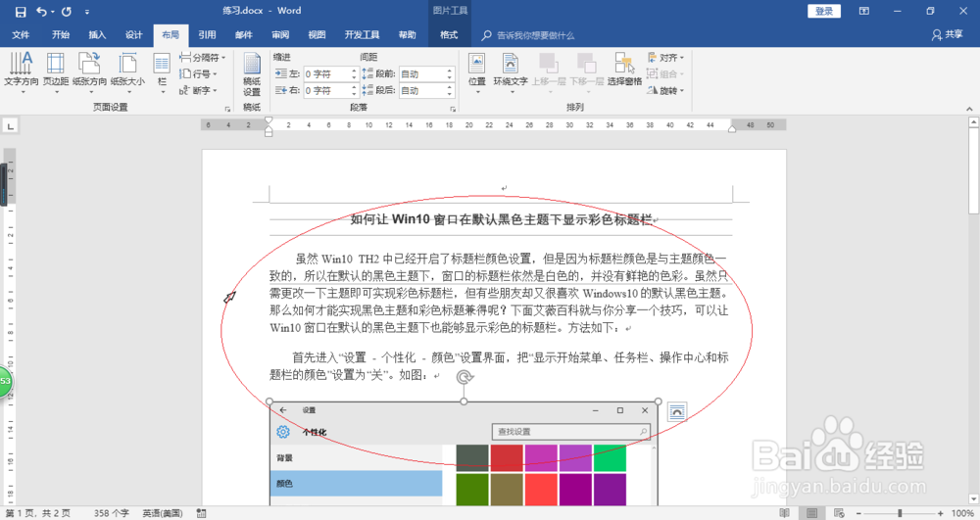Image resolution: width=980 pixels, height=520 pixels.
Task: Open the 文件 tab
Action: point(21,35)
